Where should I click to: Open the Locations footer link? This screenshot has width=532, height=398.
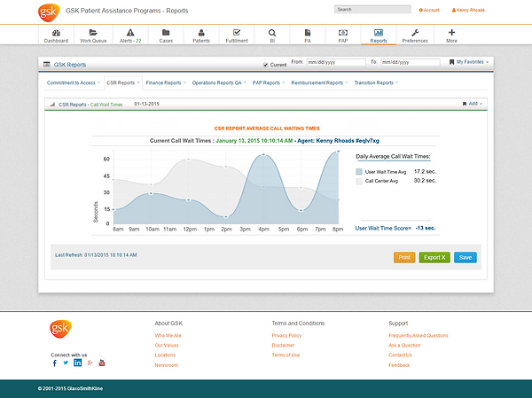click(165, 355)
